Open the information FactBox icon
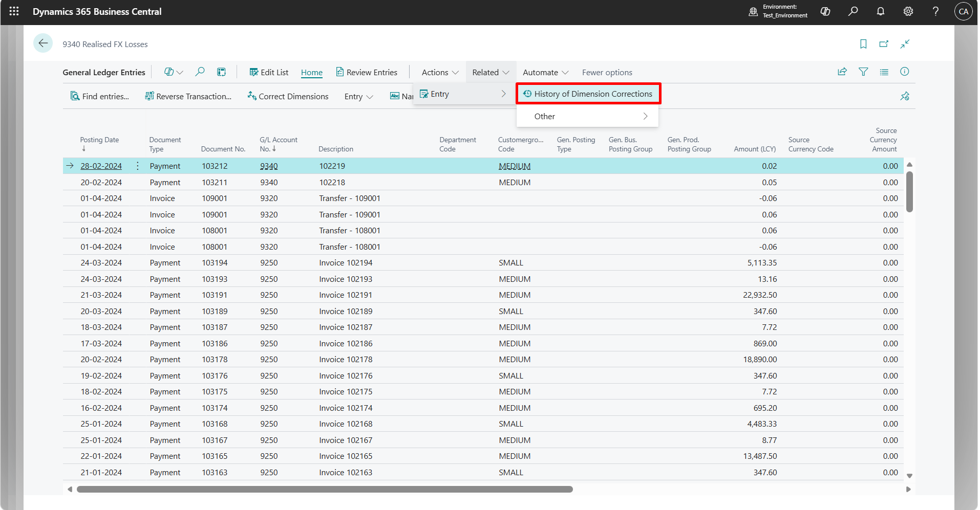 905,72
